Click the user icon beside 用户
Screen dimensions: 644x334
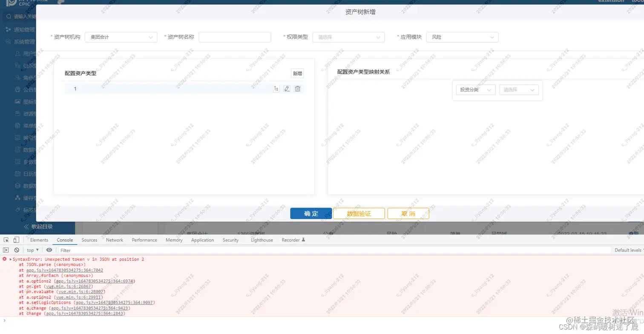(x=18, y=54)
